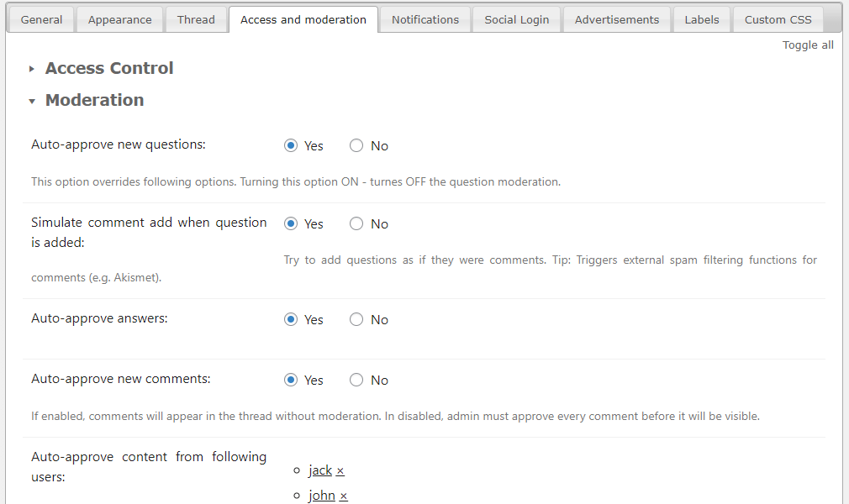This screenshot has height=504, width=849.
Task: Remove john from auto-approve users list
Action: pos(344,496)
